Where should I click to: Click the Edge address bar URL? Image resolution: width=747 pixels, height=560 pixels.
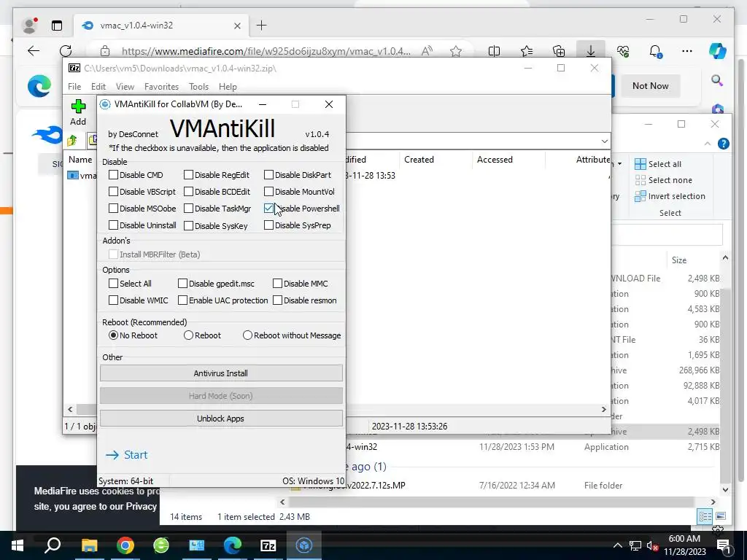coord(266,51)
